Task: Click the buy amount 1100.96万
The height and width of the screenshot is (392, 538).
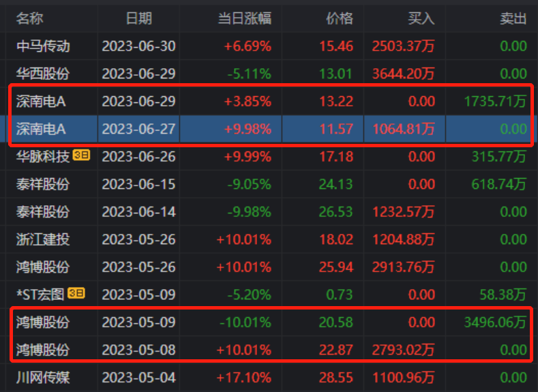Action: [x=404, y=378]
